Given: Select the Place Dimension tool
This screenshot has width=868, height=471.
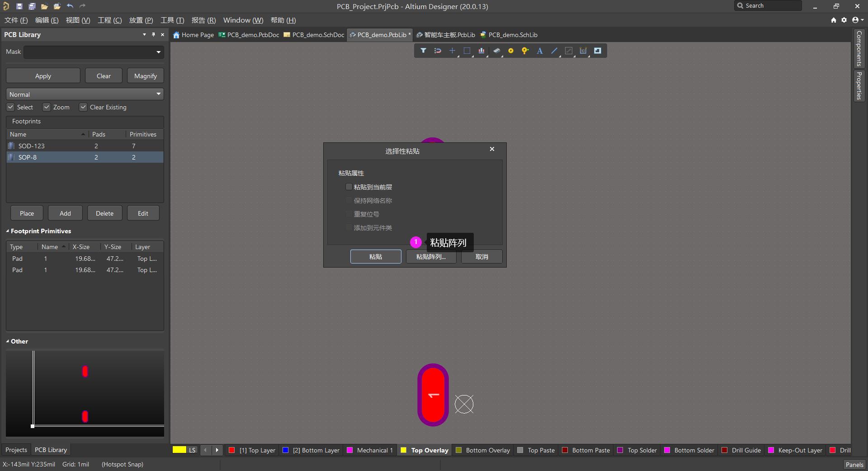Looking at the screenshot, I should [x=583, y=51].
